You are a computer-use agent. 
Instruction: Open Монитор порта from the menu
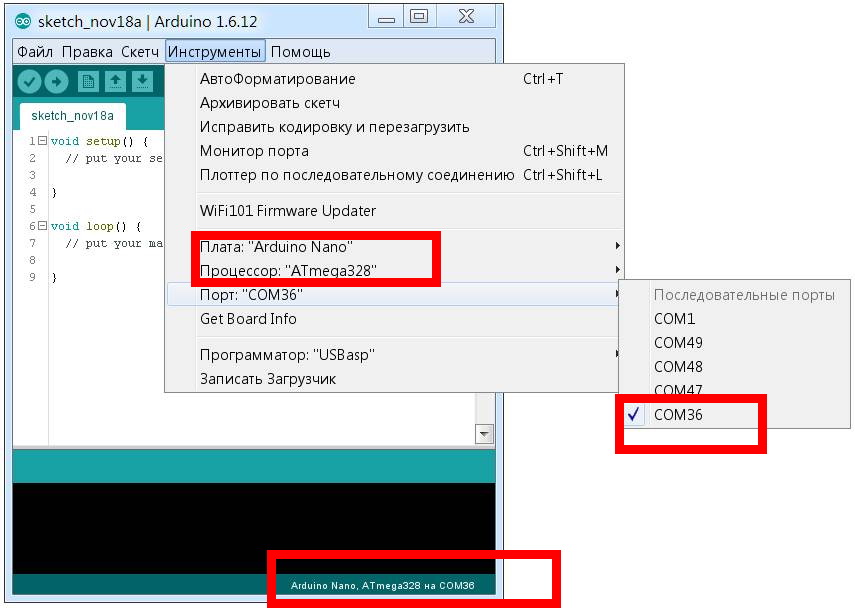coord(254,151)
